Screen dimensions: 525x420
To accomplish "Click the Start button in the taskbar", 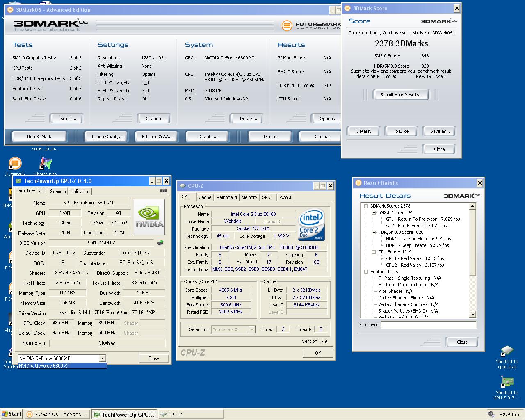I will [11, 414].
